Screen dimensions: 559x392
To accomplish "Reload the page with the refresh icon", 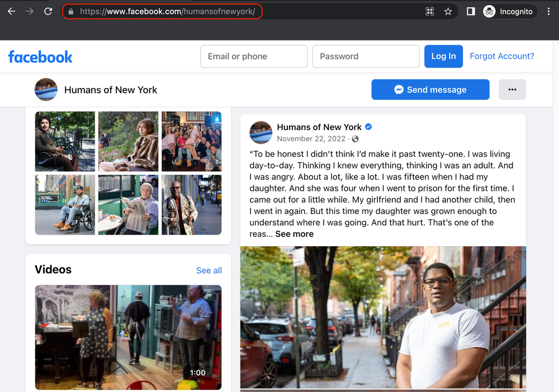I will pos(48,11).
